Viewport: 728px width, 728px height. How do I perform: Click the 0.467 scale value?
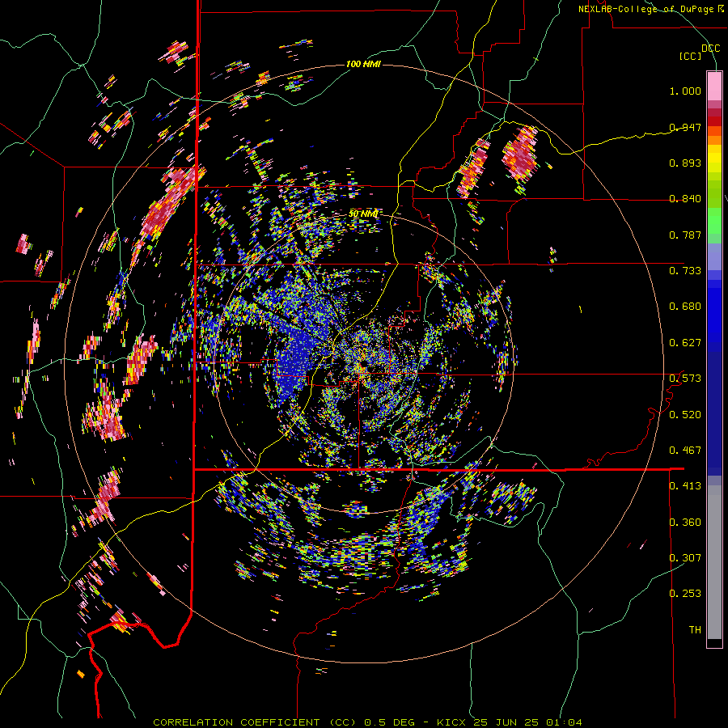pyautogui.click(x=685, y=450)
